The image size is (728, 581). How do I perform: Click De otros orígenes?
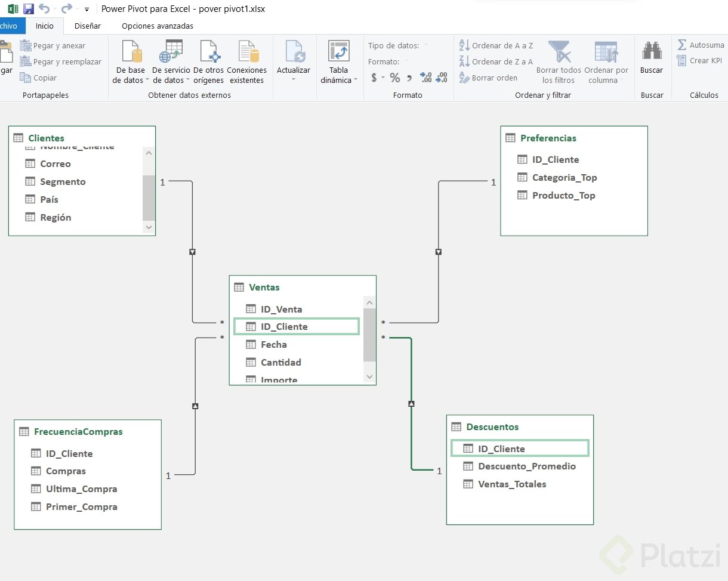point(209,62)
